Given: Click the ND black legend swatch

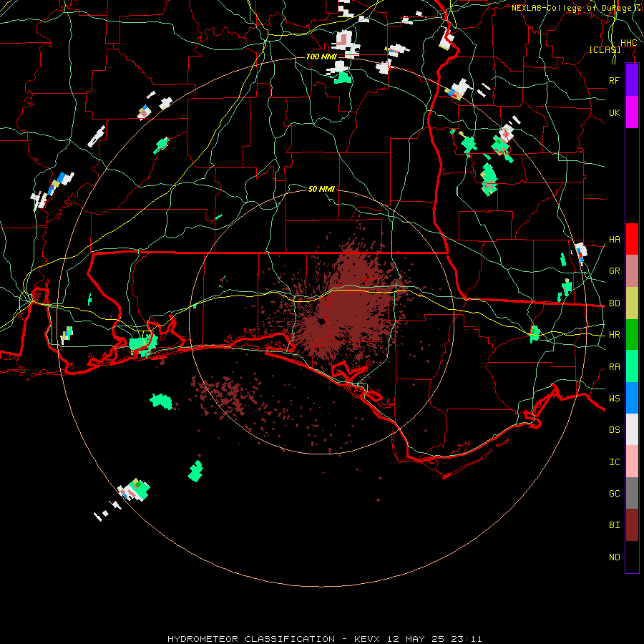Looking at the screenshot, I should pos(632,557).
